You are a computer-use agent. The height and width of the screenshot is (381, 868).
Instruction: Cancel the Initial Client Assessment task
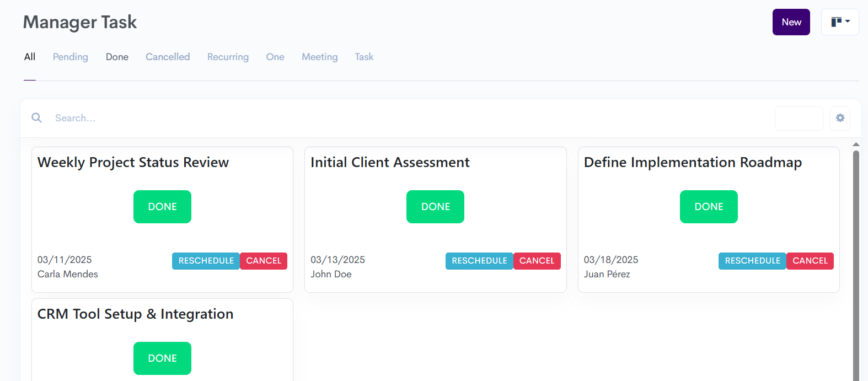[537, 261]
